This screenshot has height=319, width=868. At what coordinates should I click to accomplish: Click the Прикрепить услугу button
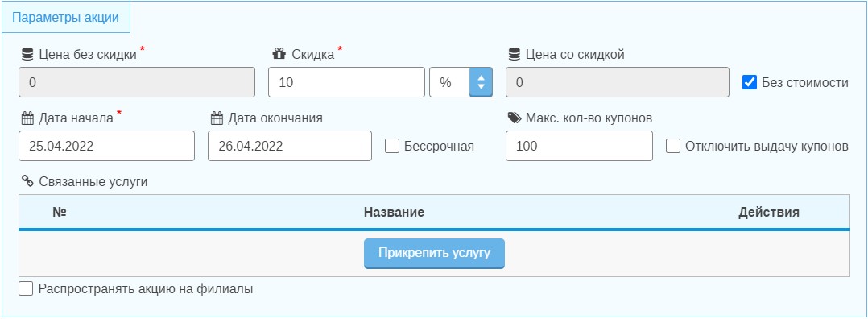coord(434,253)
